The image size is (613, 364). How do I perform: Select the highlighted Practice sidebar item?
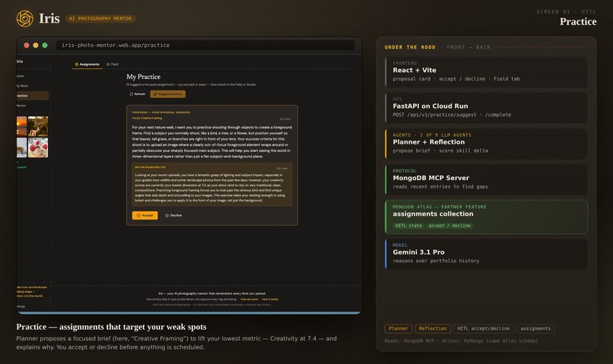[33, 96]
